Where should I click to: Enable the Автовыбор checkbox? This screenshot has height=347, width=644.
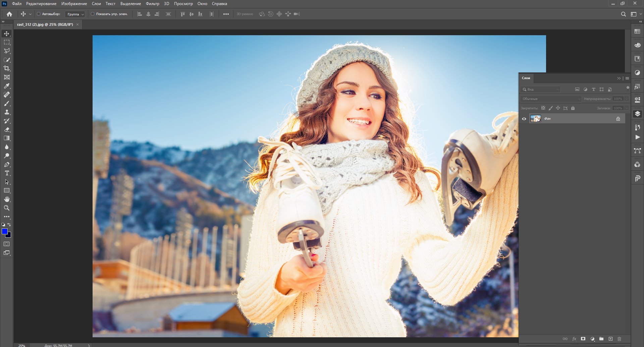(x=39, y=14)
